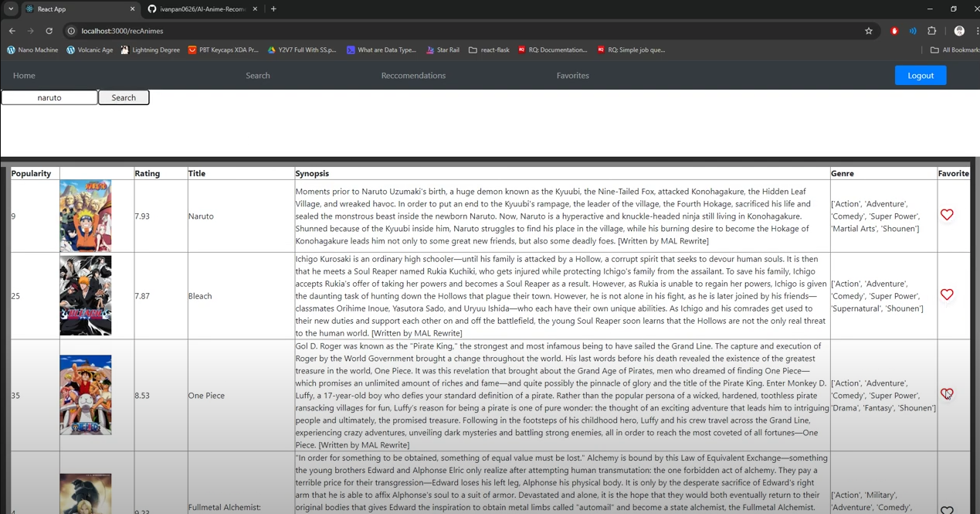The width and height of the screenshot is (980, 514).
Task: Open the Nano Machine bookmark
Action: click(32, 49)
